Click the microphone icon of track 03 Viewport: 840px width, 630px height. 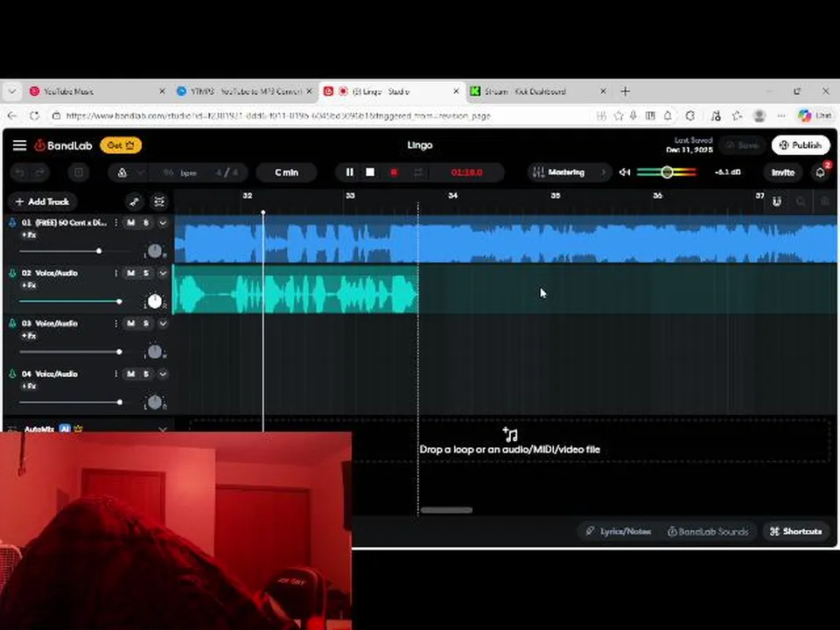point(12,324)
